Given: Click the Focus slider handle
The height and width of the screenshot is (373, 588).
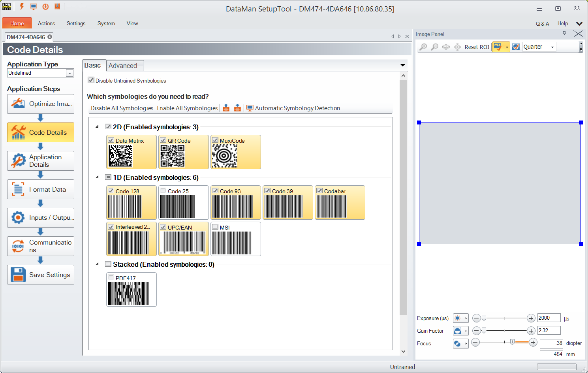Looking at the screenshot, I should click(512, 342).
